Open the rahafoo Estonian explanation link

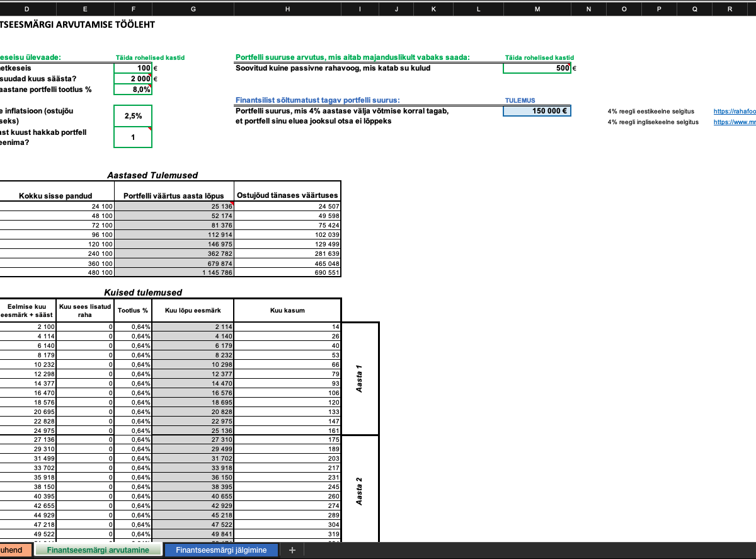pos(734,112)
